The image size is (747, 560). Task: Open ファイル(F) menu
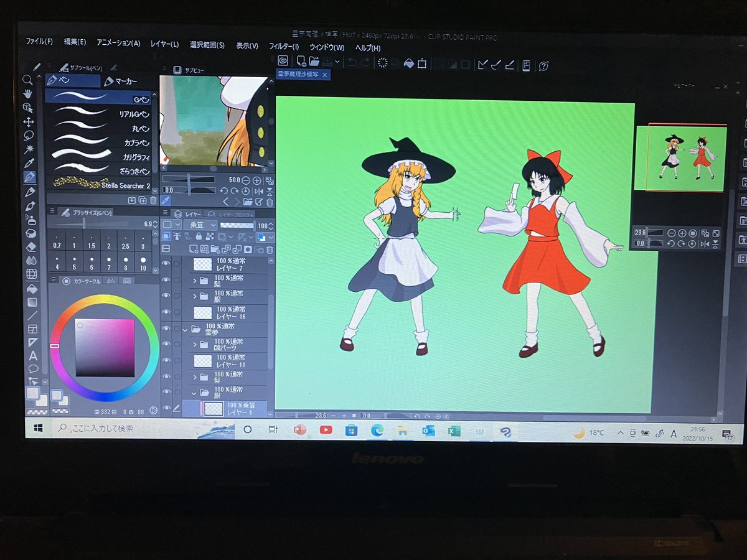pos(39,42)
